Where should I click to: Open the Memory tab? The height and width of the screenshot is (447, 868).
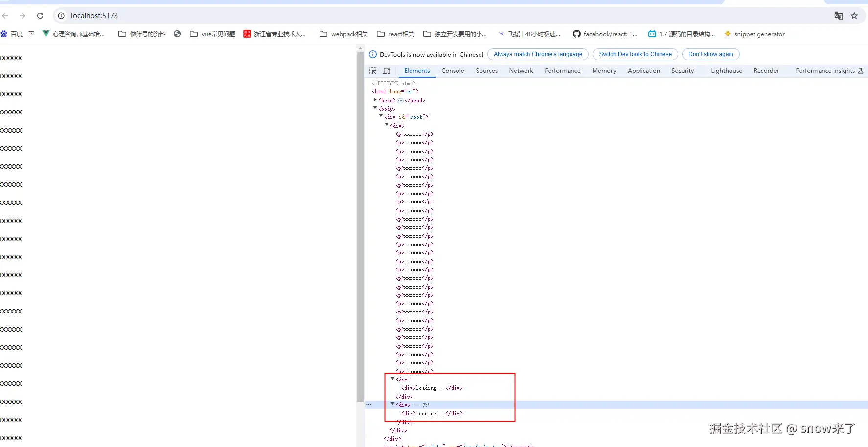604,71
